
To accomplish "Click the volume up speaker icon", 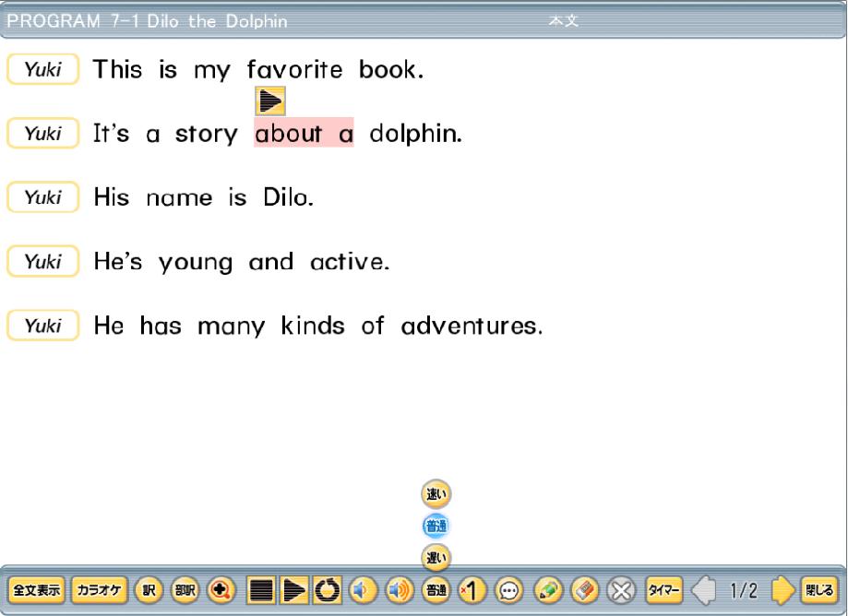I will point(399,590).
